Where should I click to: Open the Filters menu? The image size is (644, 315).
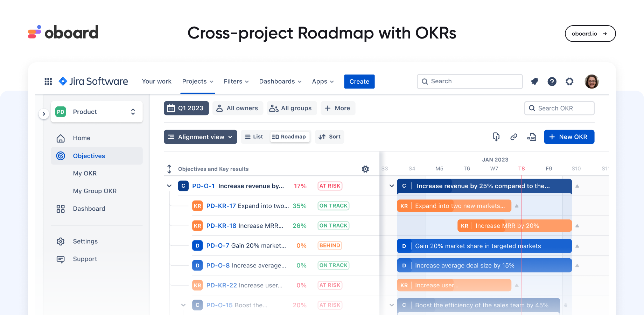(x=236, y=82)
